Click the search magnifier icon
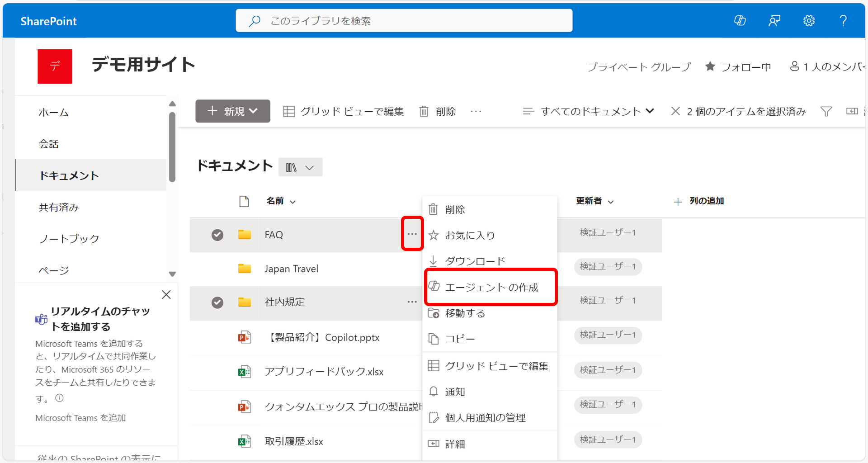 255,21
